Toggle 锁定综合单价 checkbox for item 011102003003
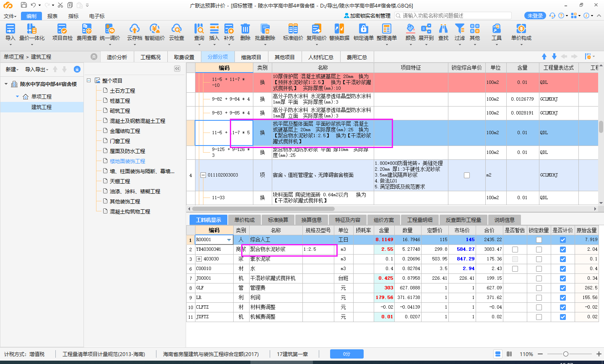The height and width of the screenshot is (364, 604). (x=467, y=175)
